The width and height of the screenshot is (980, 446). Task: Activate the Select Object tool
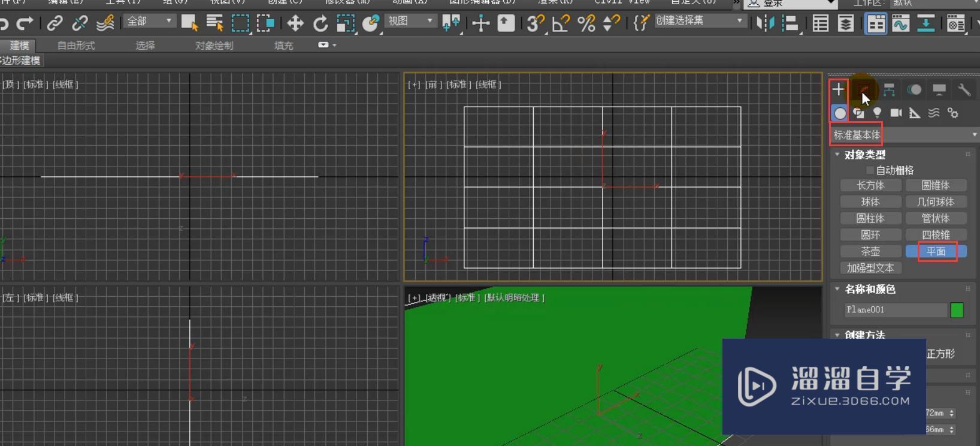tap(190, 23)
